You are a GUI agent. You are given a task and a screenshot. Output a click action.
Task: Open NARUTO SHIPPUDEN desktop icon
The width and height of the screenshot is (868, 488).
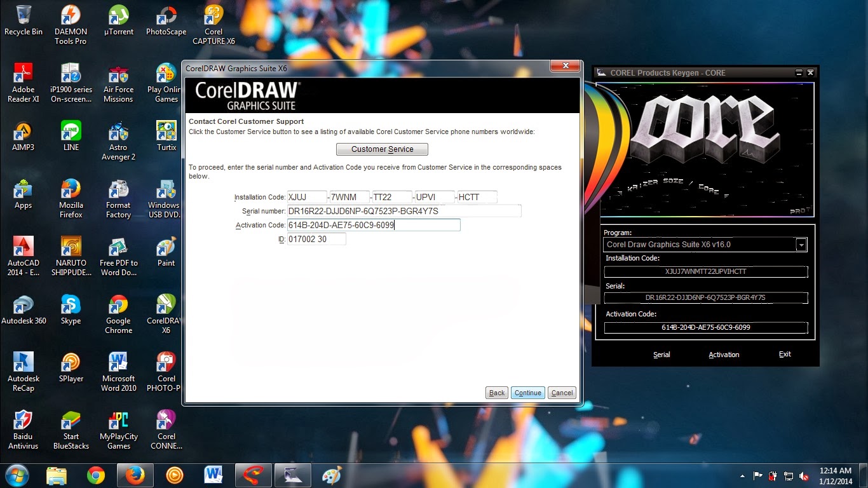coord(71,256)
